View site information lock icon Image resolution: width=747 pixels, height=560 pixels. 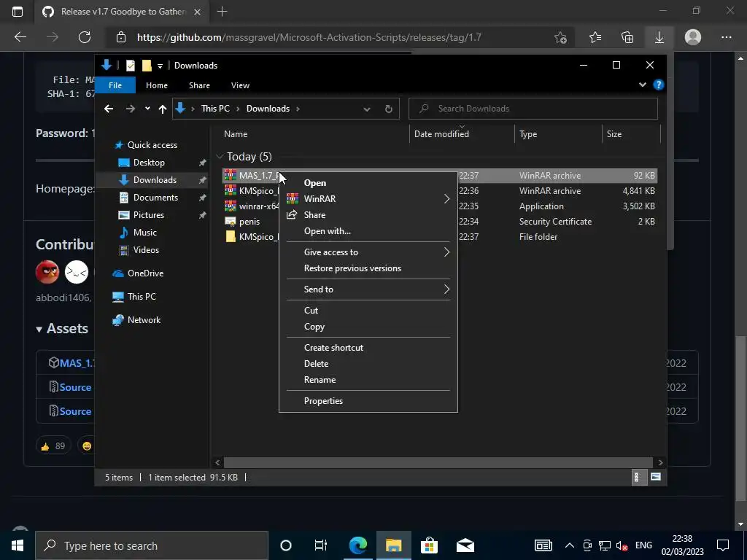[x=121, y=37]
